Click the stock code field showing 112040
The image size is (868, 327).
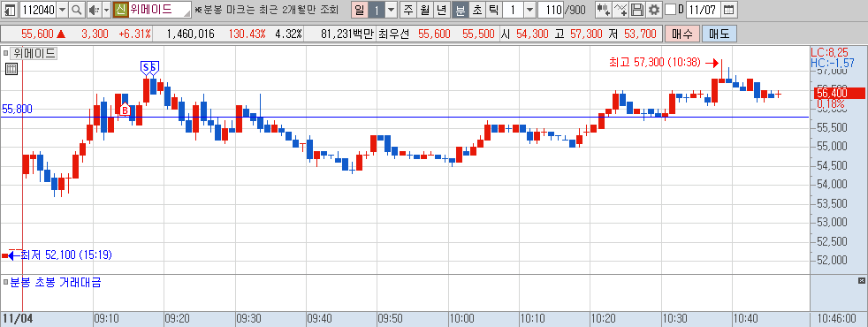click(37, 10)
